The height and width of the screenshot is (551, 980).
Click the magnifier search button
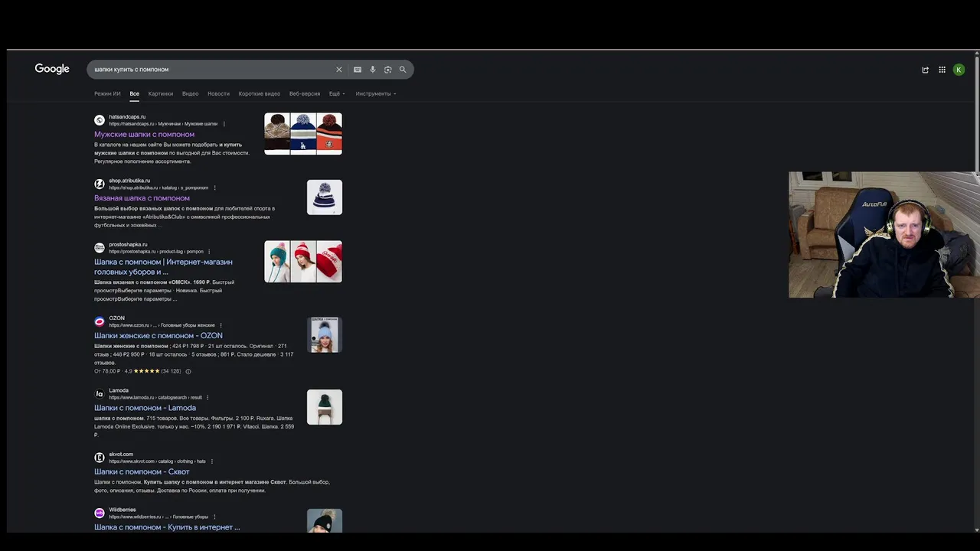(x=403, y=70)
